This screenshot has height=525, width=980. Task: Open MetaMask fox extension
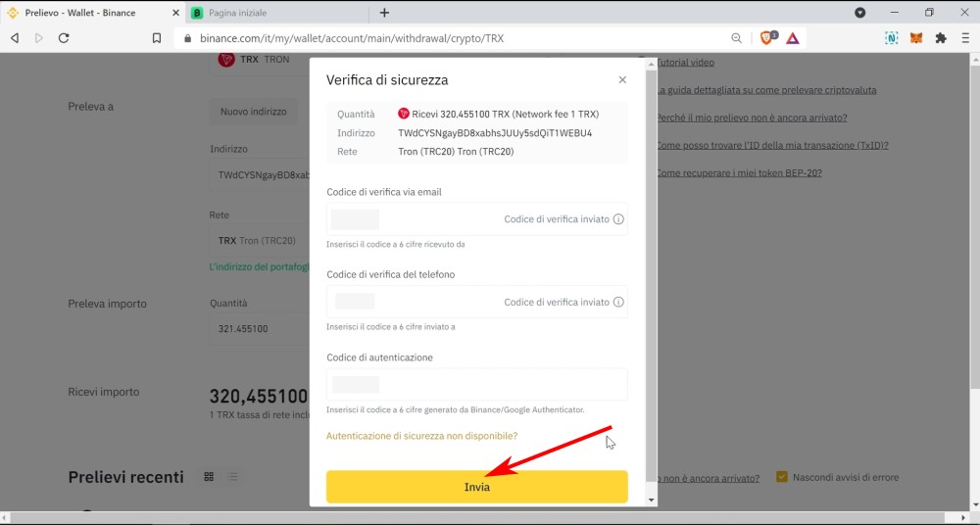click(x=915, y=38)
